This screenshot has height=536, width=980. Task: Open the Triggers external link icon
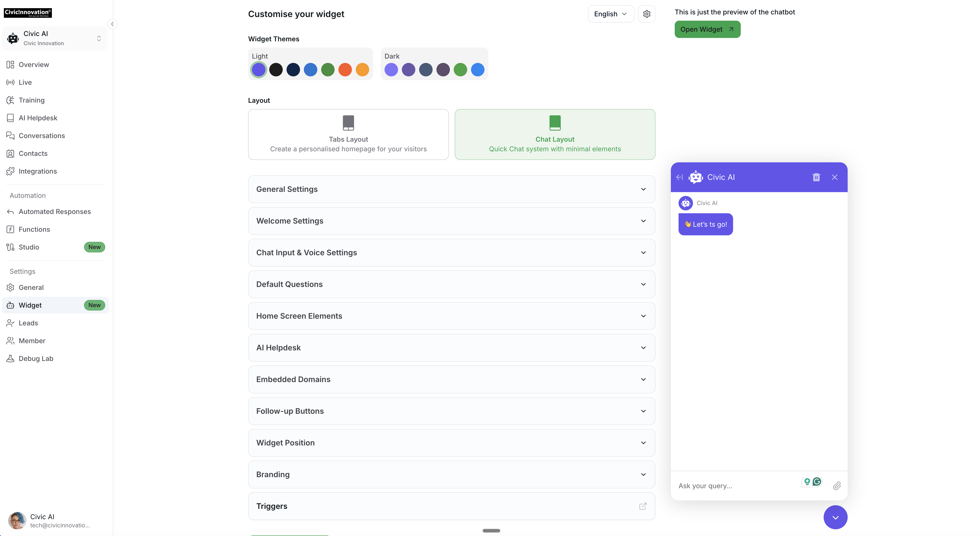643,506
